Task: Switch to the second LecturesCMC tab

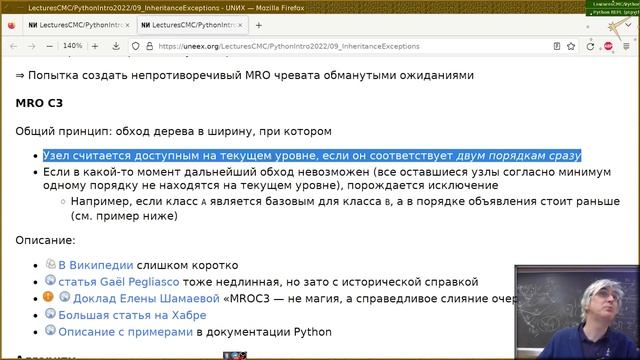Action: point(192,25)
